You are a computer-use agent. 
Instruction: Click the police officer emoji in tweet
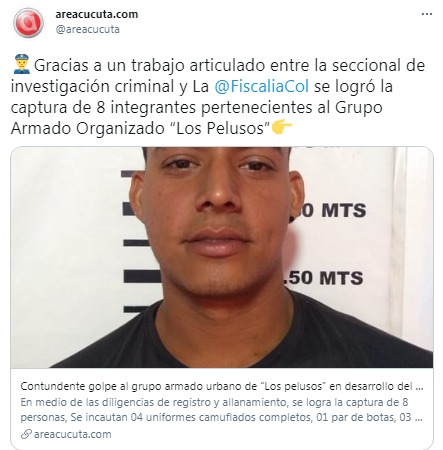22,64
